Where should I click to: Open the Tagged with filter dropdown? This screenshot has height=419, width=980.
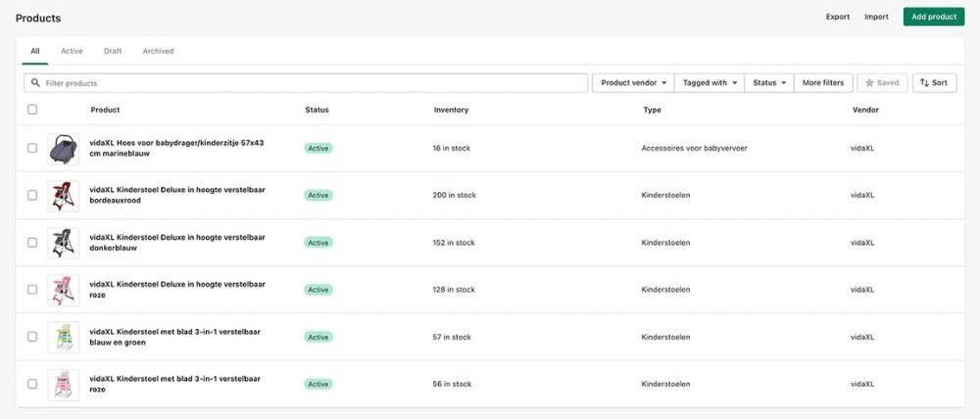tap(710, 82)
